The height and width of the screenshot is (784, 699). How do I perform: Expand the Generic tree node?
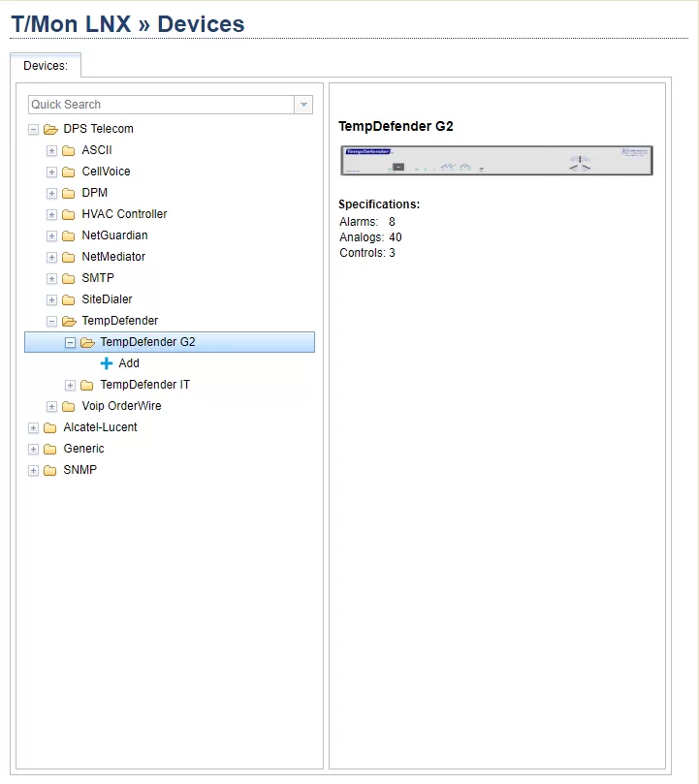pos(34,449)
